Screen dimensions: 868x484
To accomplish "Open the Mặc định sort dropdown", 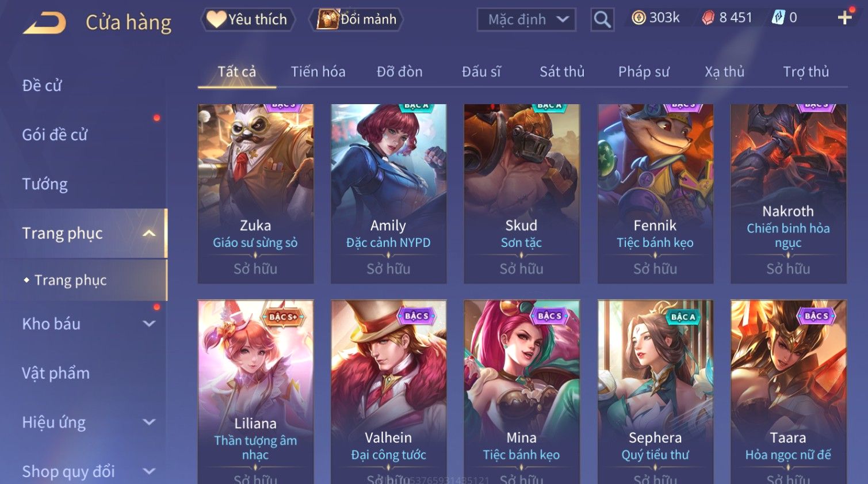I will [526, 20].
